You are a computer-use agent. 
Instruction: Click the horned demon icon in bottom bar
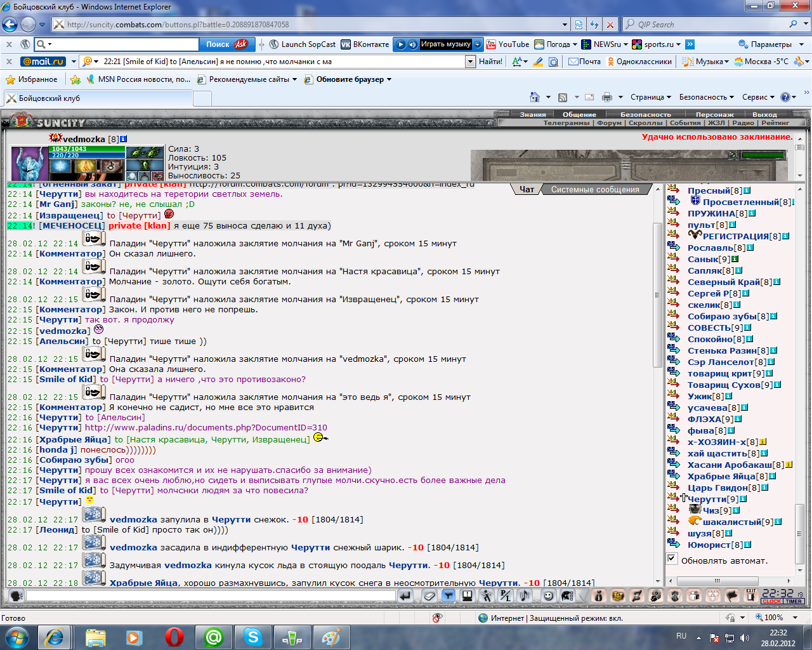[x=675, y=595]
